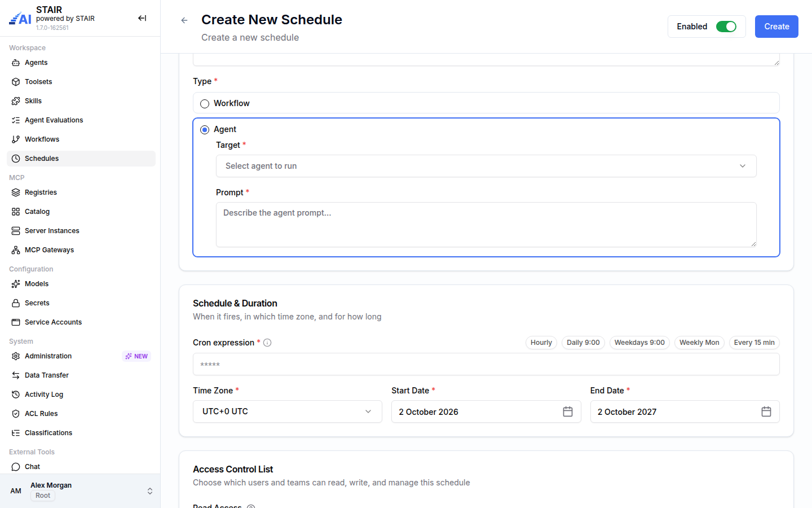
Task: Click the Root role badge
Action: [43, 496]
